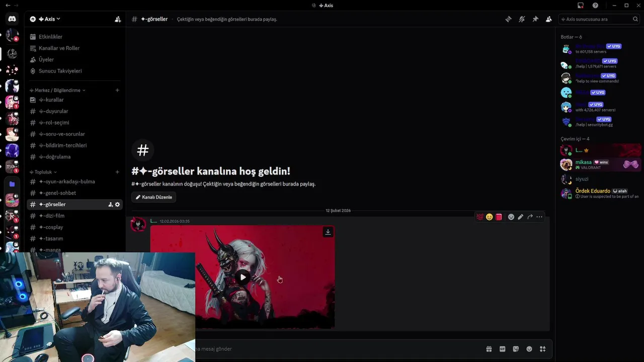
Task: Open GIF picker in message bar
Action: point(502,349)
